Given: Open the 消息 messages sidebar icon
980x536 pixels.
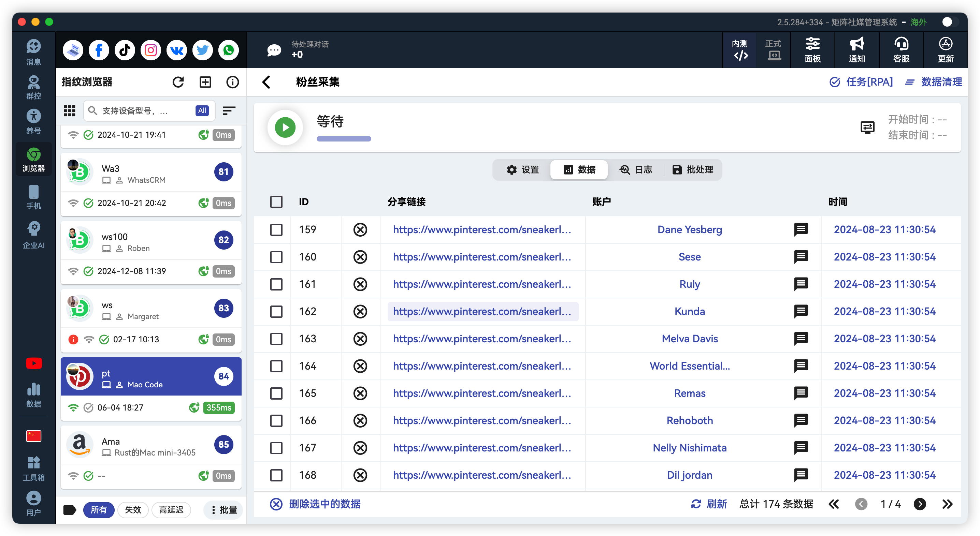Looking at the screenshot, I should pyautogui.click(x=33, y=52).
